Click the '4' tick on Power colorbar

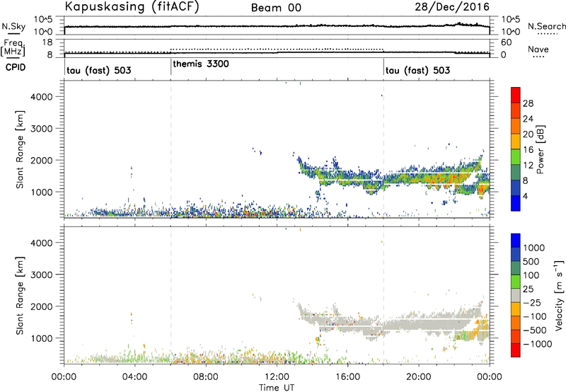point(526,197)
